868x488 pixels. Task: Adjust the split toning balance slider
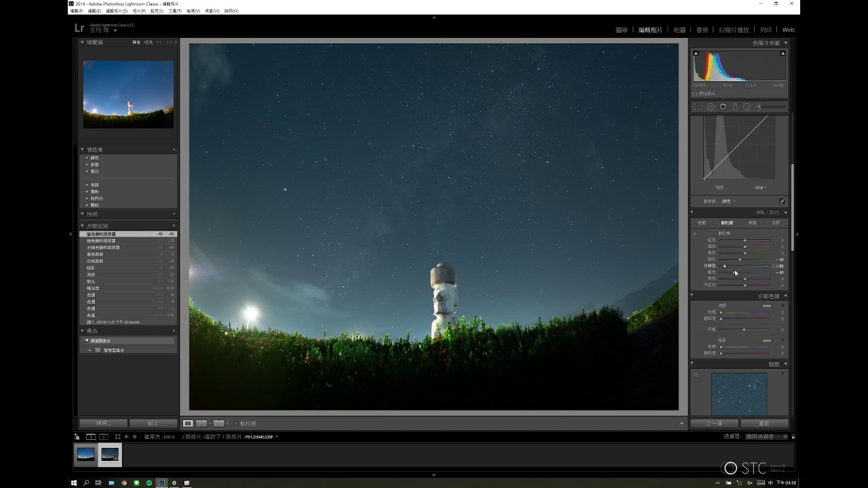(745, 329)
